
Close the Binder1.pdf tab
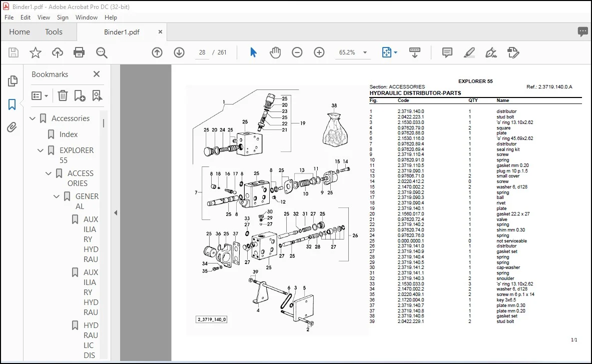(x=160, y=31)
